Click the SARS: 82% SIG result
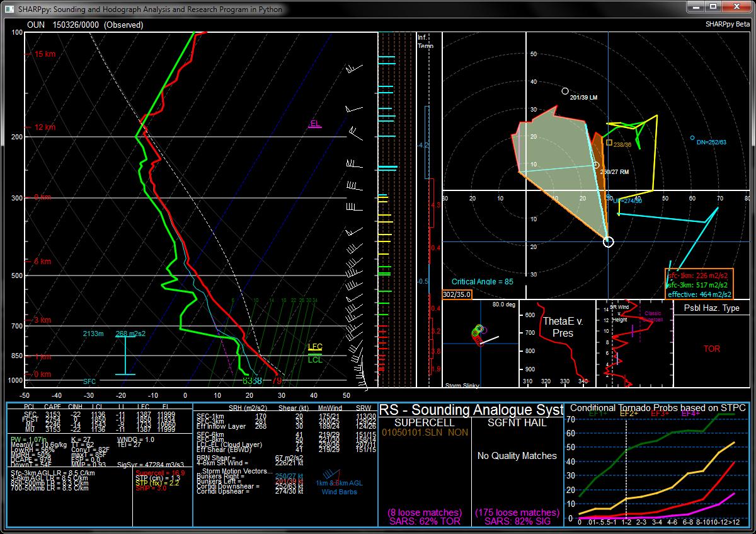756x534 pixels. pyautogui.click(x=517, y=521)
